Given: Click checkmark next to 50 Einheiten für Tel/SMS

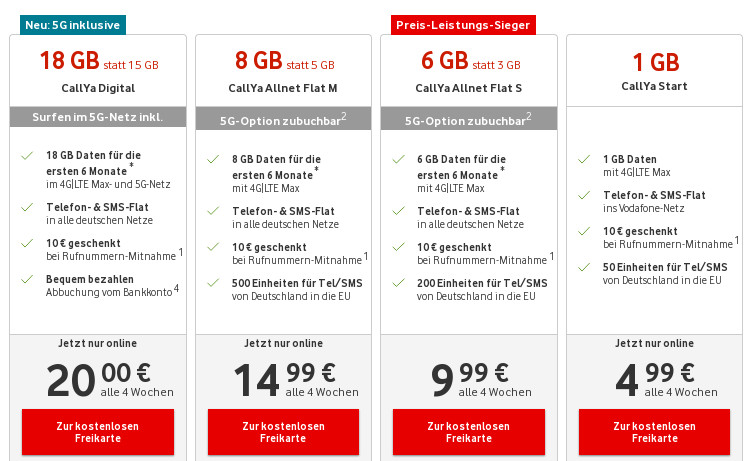Looking at the screenshot, I should click(x=583, y=266).
